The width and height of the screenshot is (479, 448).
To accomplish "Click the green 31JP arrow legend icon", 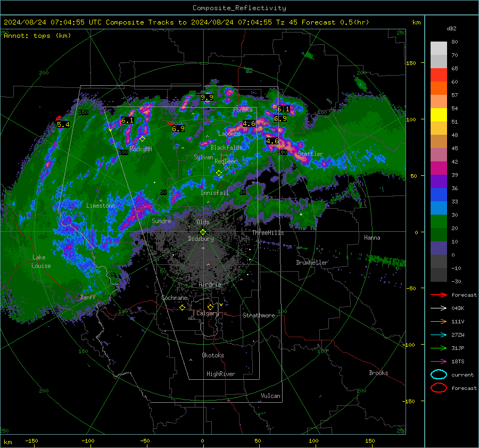I will tap(439, 348).
